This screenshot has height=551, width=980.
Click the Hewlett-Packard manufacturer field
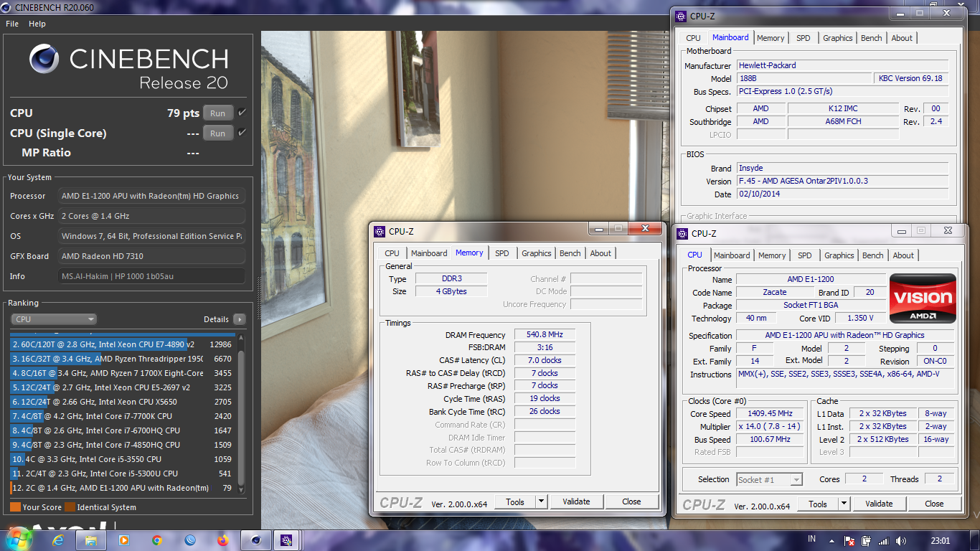[842, 65]
